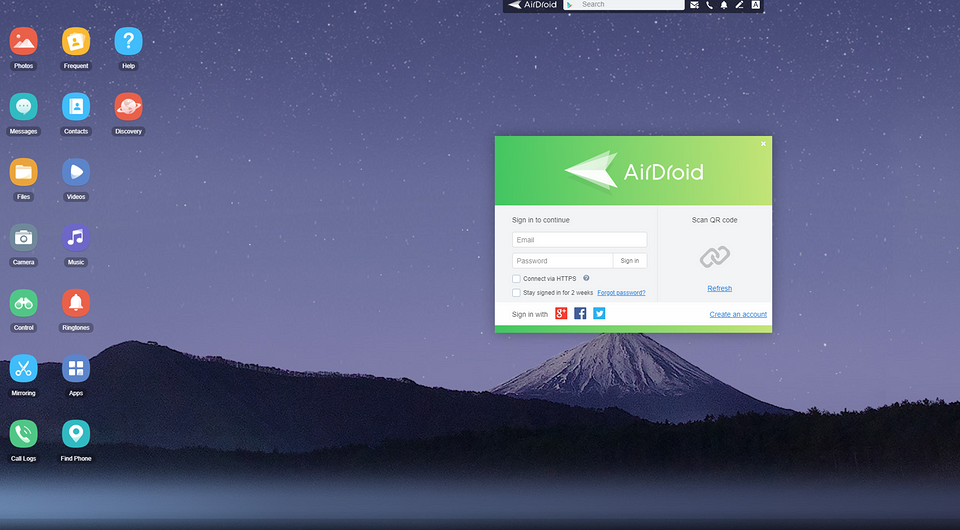Open the Find Phone icon
Screen dimensions: 960x530
pyautogui.click(x=76, y=434)
